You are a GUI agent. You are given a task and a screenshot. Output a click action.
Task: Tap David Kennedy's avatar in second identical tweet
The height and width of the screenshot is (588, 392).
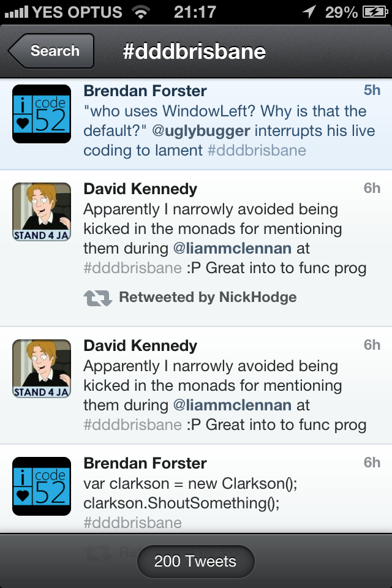[42, 369]
